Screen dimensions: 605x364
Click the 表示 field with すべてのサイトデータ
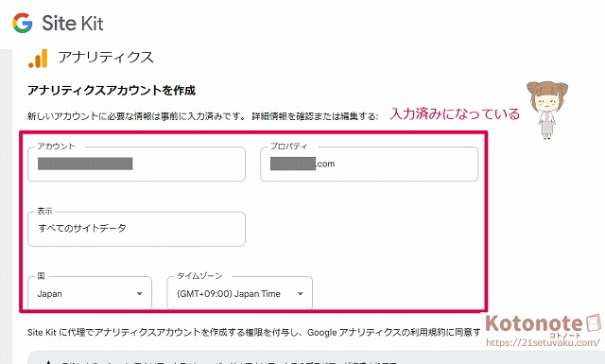click(136, 229)
